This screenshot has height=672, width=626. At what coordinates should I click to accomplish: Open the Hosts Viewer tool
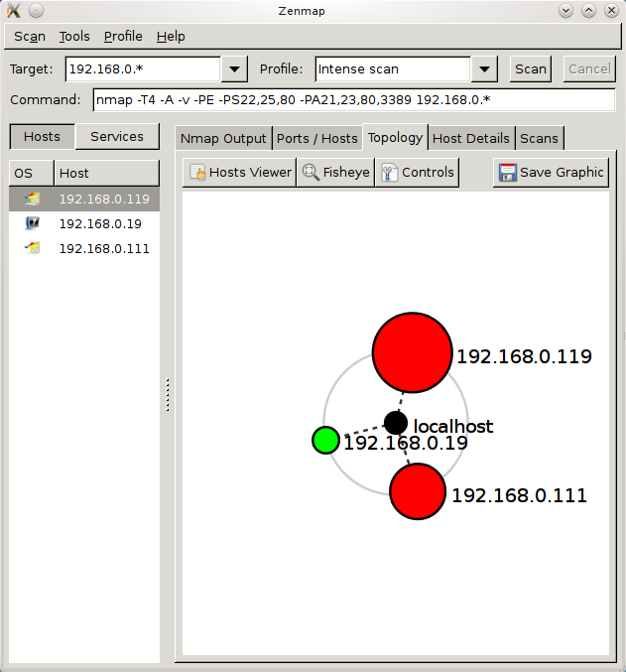click(240, 172)
